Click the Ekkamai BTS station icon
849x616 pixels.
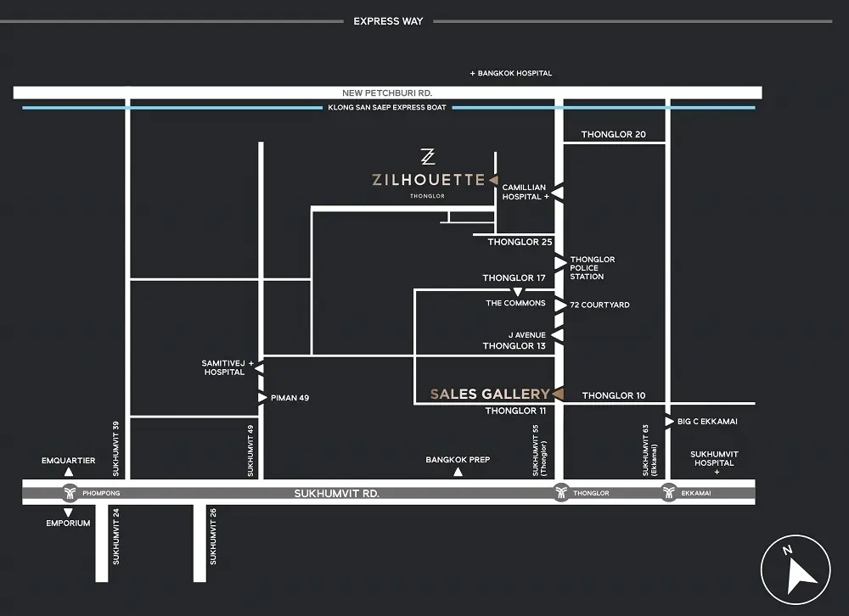point(669,493)
